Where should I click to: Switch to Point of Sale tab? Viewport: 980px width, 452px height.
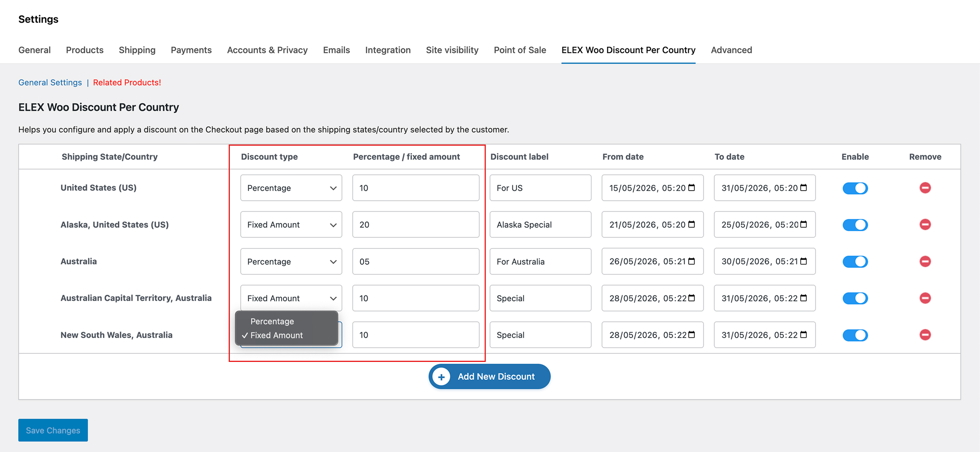point(520,50)
